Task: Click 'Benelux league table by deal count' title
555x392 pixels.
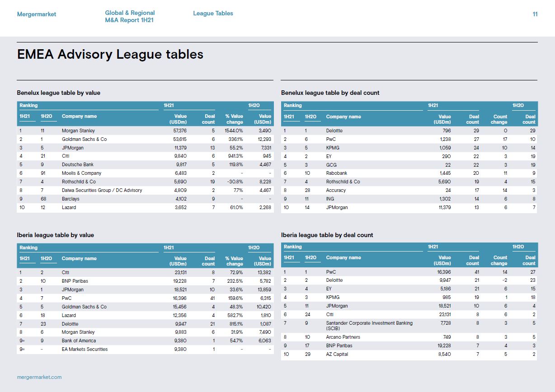Action: click(330, 93)
